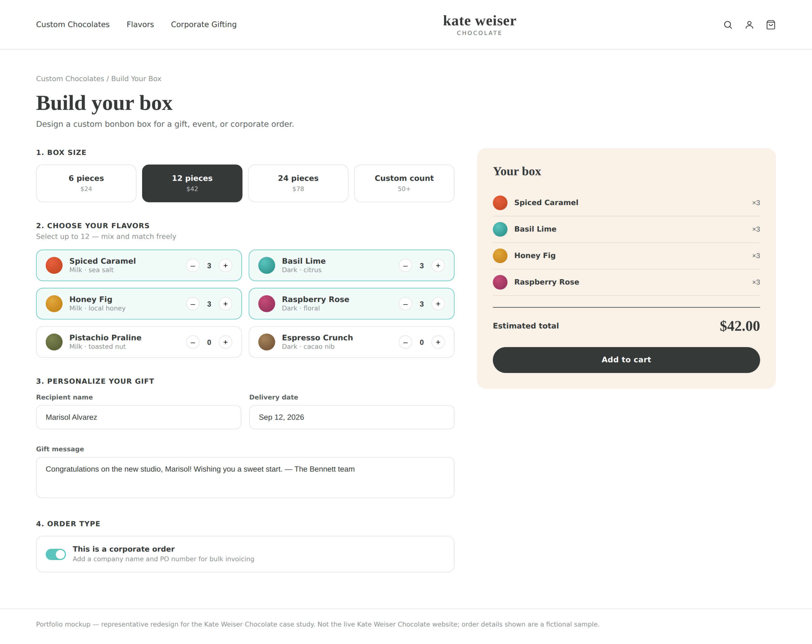Increase Espresso Crunch count with plus
This screenshot has height=644, width=812.
tap(438, 342)
